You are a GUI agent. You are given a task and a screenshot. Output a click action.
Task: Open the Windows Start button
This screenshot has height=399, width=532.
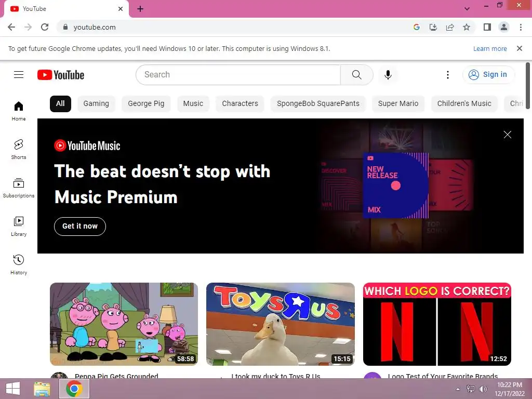(13, 389)
